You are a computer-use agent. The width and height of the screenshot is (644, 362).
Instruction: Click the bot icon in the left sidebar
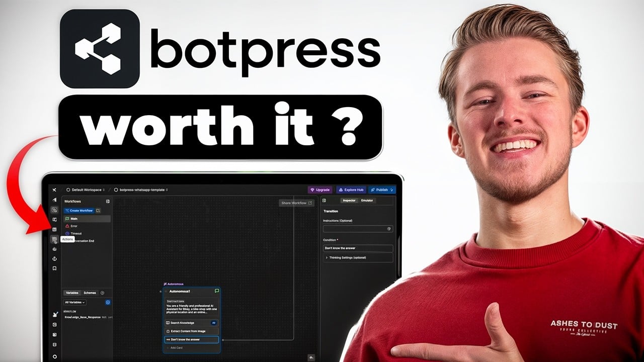[54, 249]
